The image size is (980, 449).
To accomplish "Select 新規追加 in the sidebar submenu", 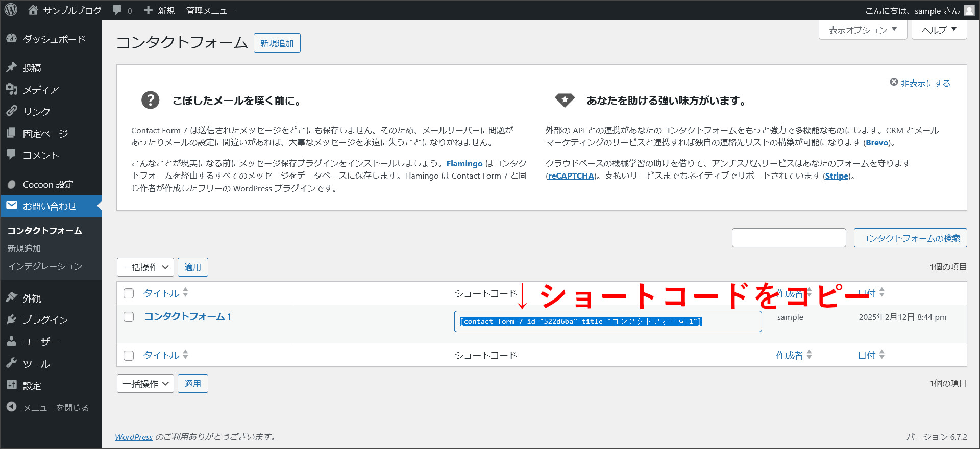I will click(24, 248).
